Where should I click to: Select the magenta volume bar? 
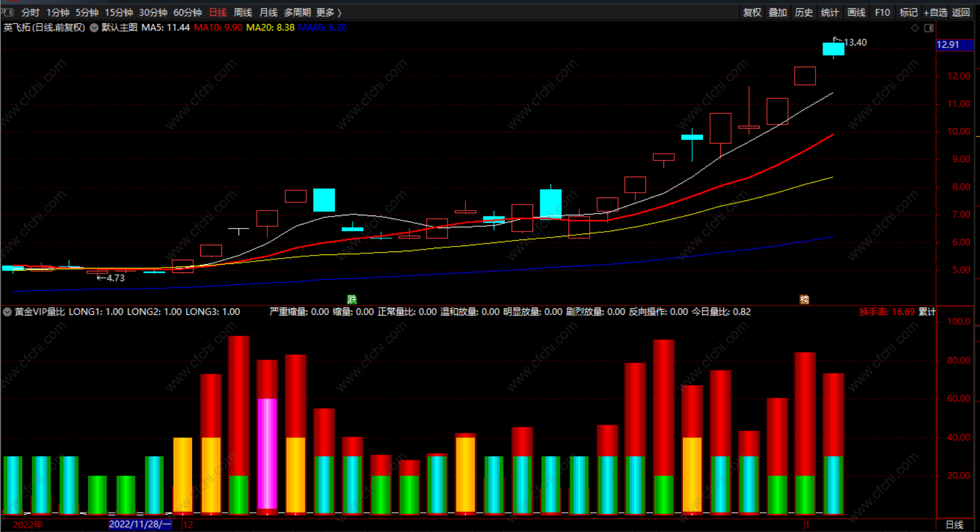click(267, 454)
